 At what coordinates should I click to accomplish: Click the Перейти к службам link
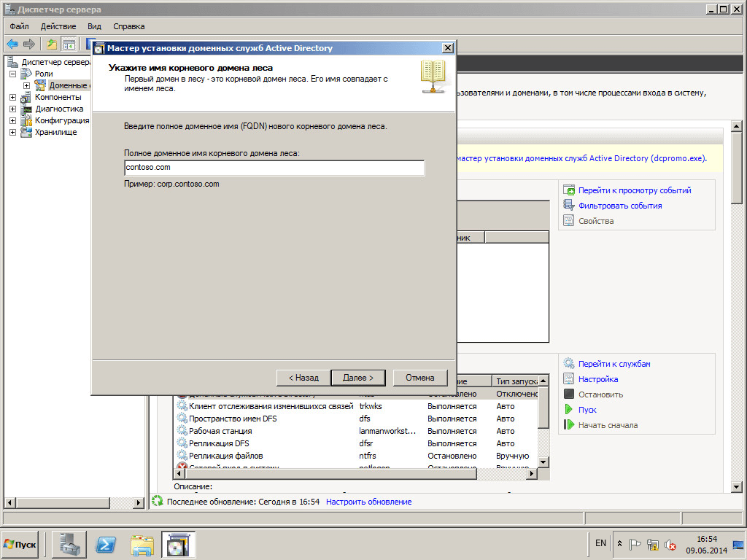tap(614, 364)
